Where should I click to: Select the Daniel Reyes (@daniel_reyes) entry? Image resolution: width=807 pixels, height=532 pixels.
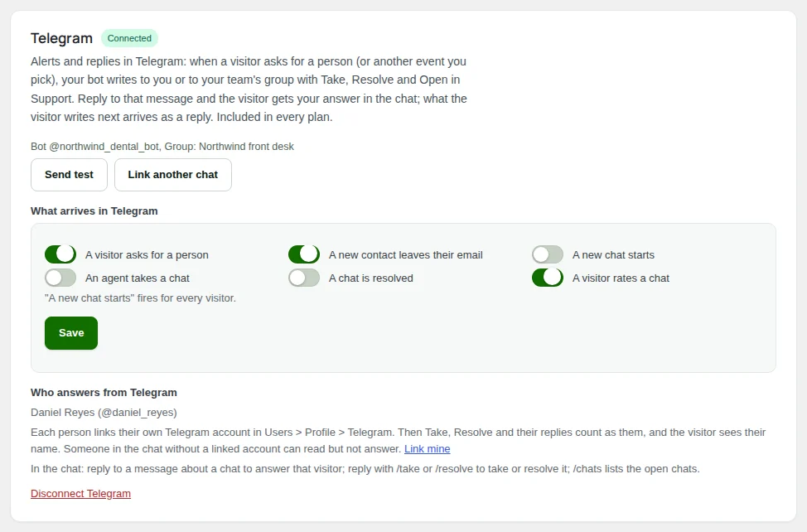click(x=104, y=413)
